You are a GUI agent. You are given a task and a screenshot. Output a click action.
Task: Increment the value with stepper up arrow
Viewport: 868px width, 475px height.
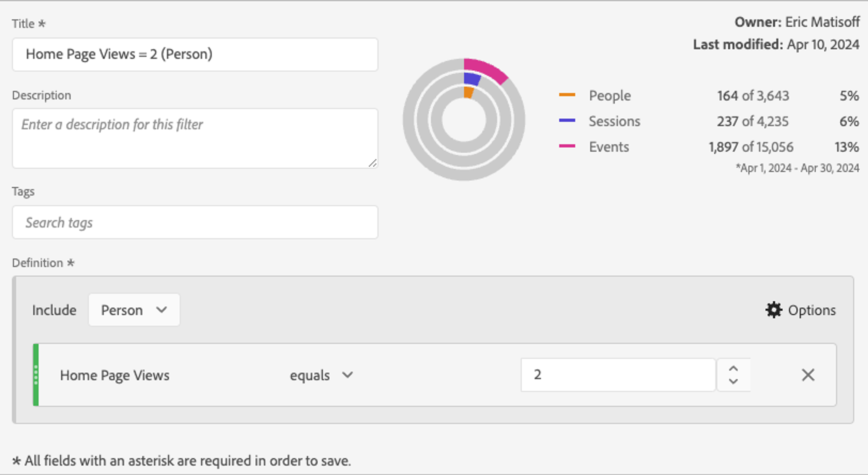(x=734, y=369)
